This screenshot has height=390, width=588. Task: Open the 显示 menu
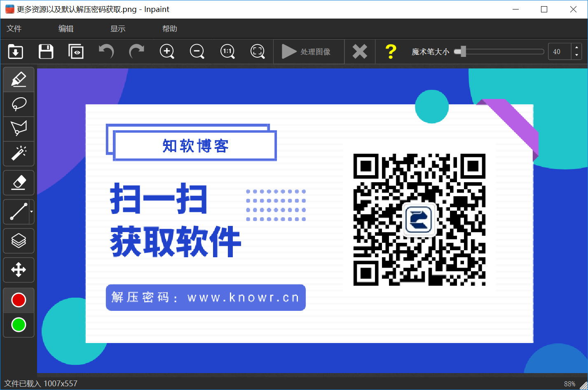click(118, 28)
